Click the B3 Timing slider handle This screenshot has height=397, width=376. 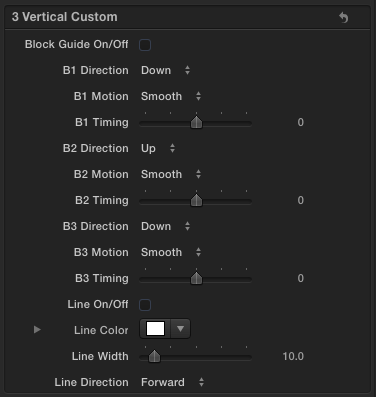[x=196, y=278]
